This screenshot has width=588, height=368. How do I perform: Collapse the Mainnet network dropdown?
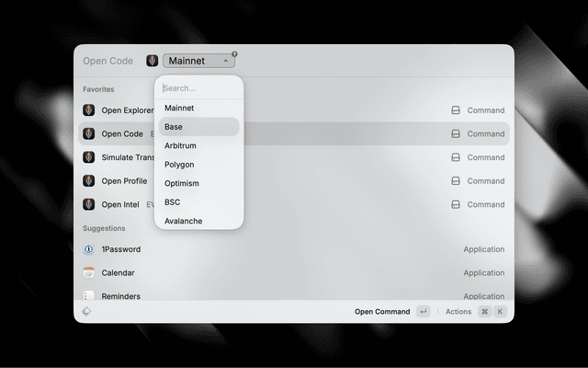tap(199, 61)
